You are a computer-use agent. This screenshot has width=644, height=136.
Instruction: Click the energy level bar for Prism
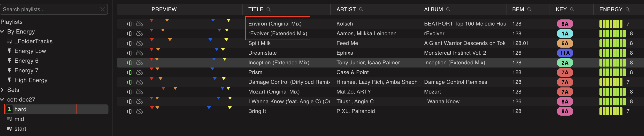click(612, 72)
